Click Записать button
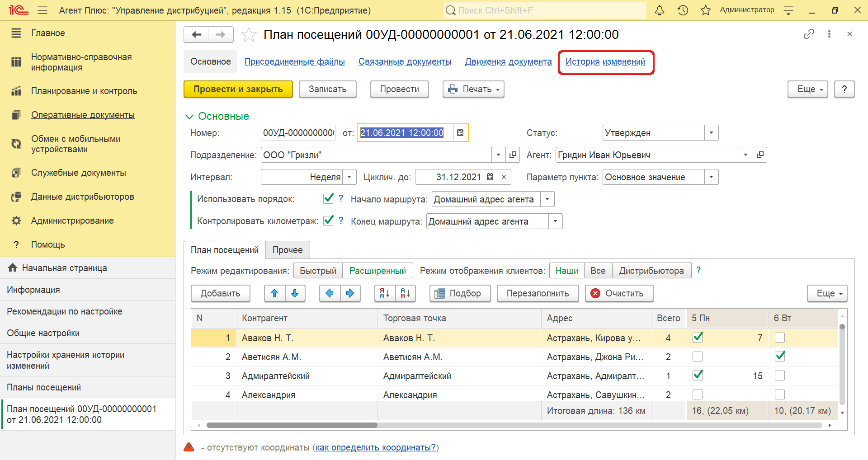 tap(328, 89)
